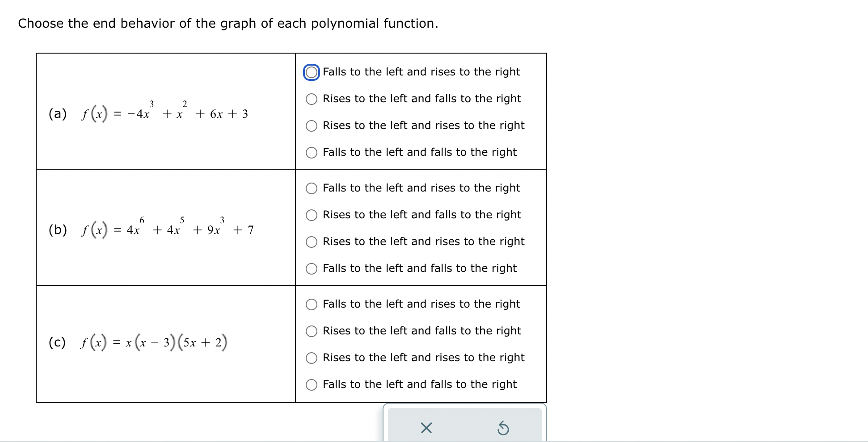Select 'Rises left, falls right' for part (b)
The width and height of the screenshot is (868, 442).
click(x=312, y=215)
